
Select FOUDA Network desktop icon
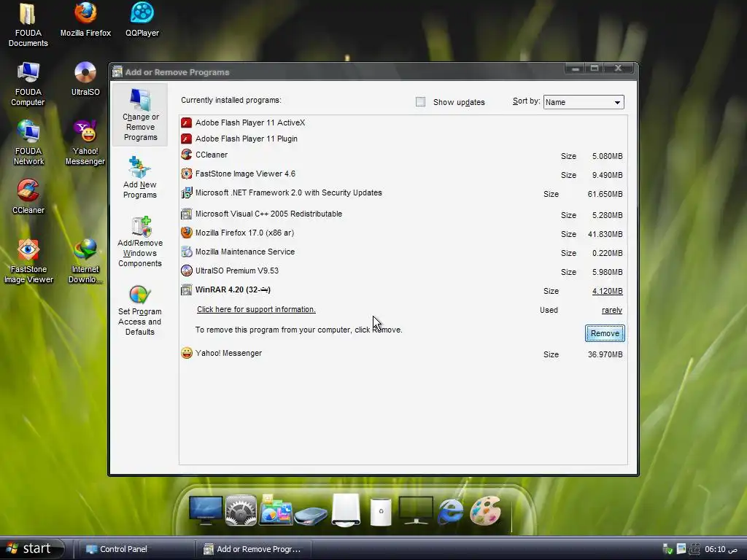28,143
